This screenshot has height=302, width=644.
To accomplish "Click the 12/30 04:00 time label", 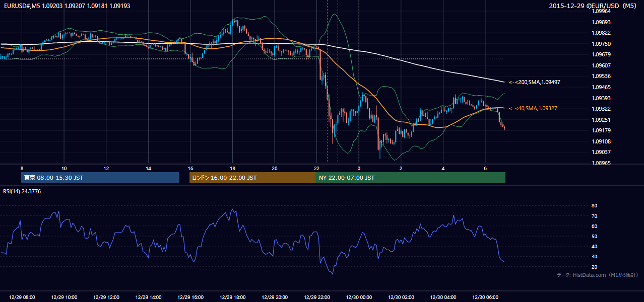I will pyautogui.click(x=443, y=297).
